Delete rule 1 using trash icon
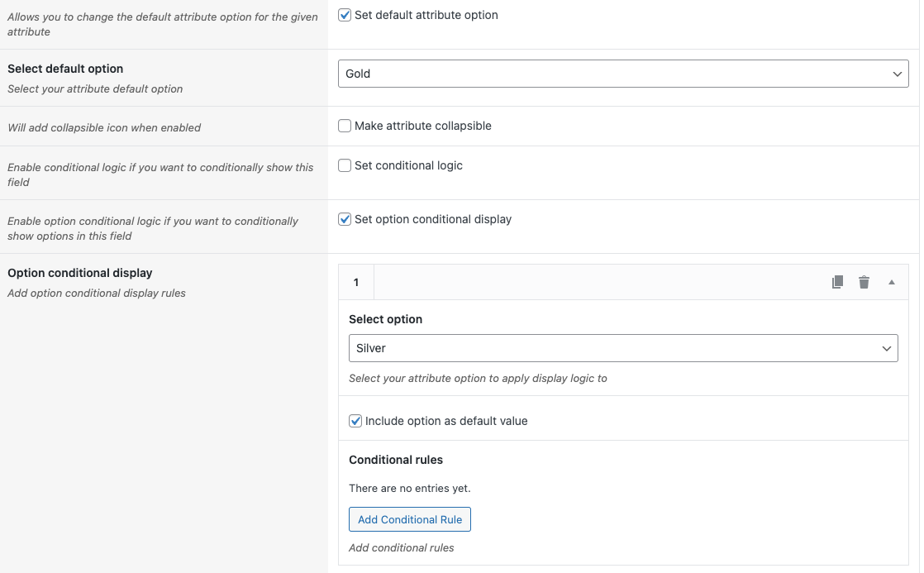Screen dimensions: 924x573 [x=864, y=282]
